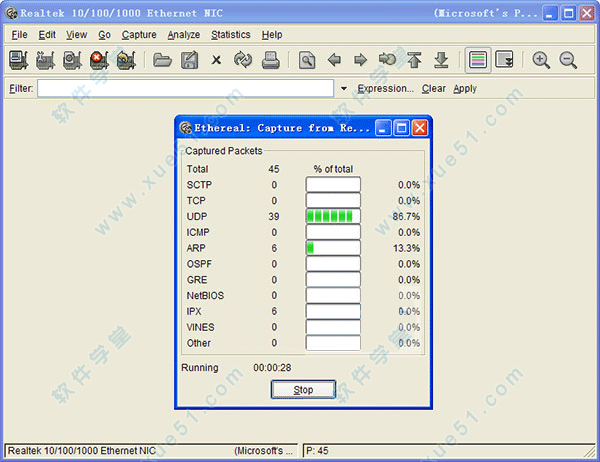Click the IPX protocol label
600x462 pixels.
coord(194,312)
